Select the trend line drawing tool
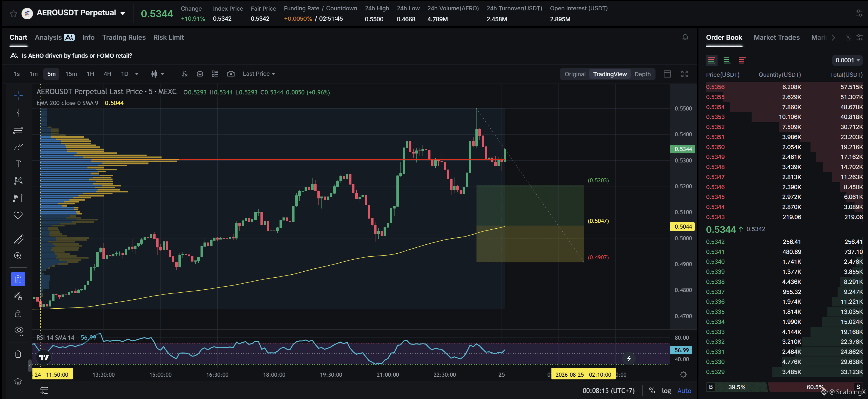Image resolution: width=868 pixels, height=399 pixels. point(18,112)
